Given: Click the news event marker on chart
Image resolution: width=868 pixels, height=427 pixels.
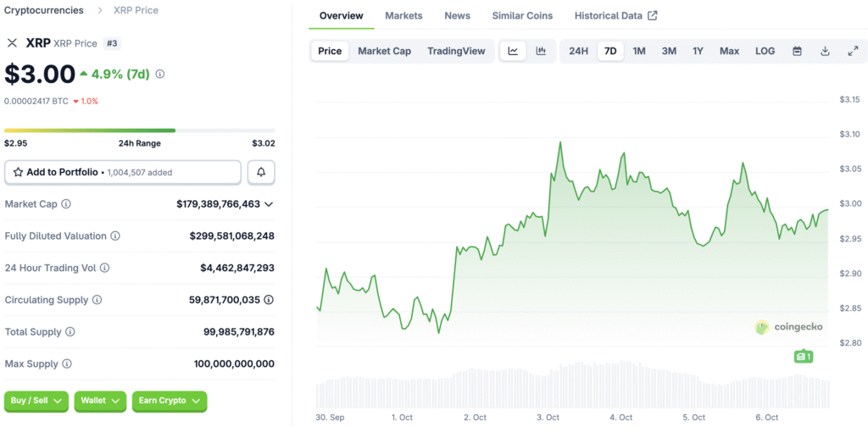Looking at the screenshot, I should (x=802, y=357).
